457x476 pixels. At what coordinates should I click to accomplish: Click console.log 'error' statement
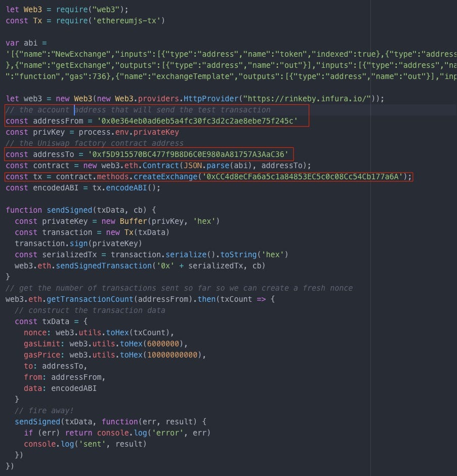click(x=153, y=432)
